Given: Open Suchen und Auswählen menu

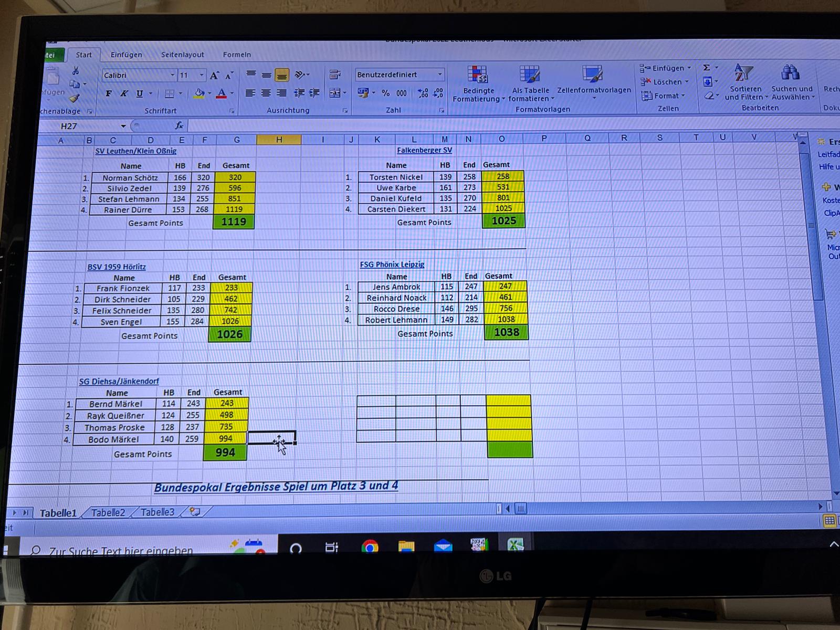Looking at the screenshot, I should click(792, 83).
